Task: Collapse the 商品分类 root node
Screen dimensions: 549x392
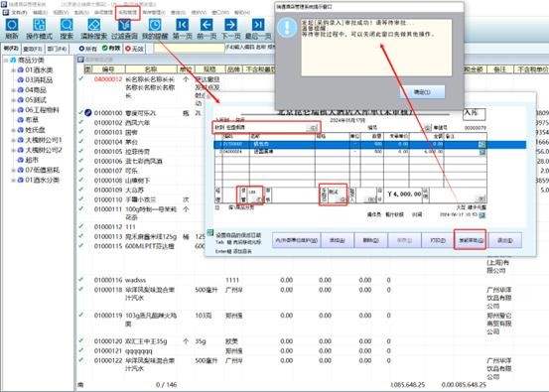Action: coord(6,61)
